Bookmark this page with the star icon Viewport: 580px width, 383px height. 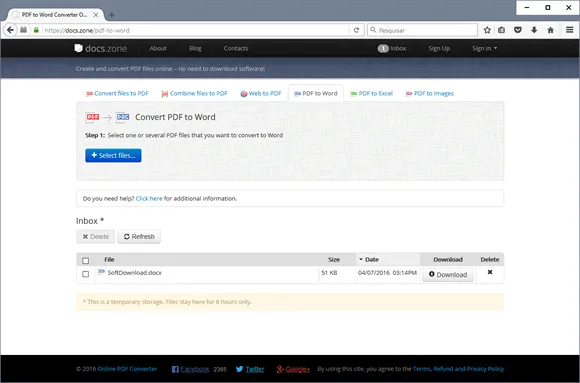click(487, 30)
